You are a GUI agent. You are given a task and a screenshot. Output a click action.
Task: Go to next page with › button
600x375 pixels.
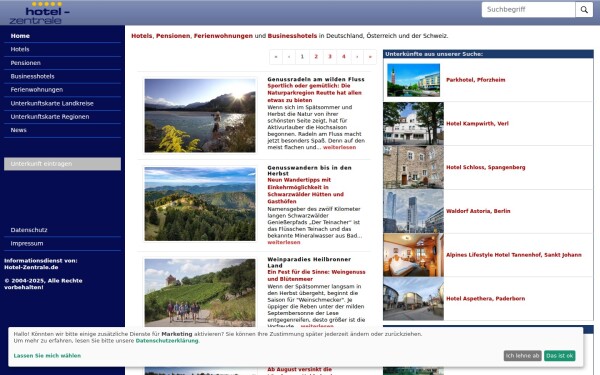click(357, 57)
